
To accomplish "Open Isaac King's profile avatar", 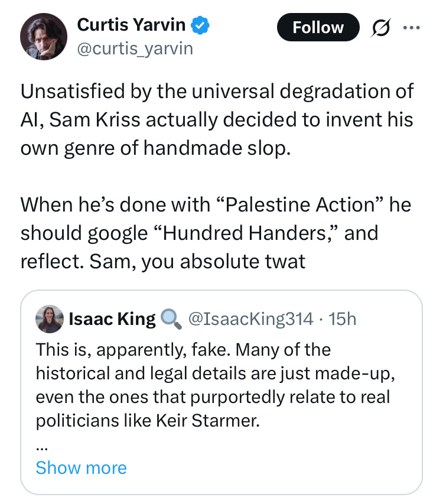I will tap(49, 318).
